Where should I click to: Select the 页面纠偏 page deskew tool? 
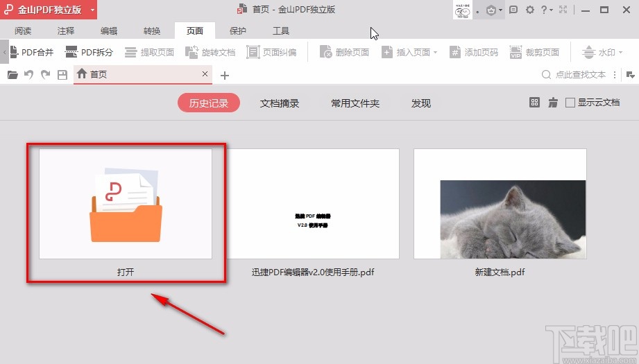coord(271,52)
